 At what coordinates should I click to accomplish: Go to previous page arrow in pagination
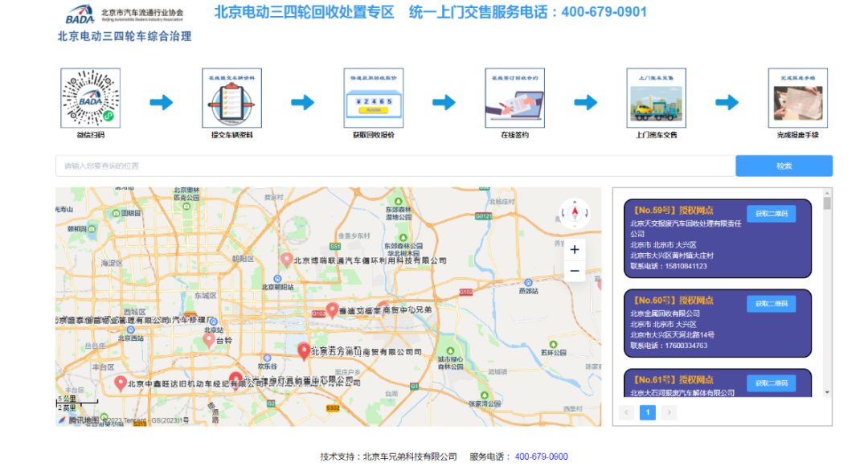point(626,412)
